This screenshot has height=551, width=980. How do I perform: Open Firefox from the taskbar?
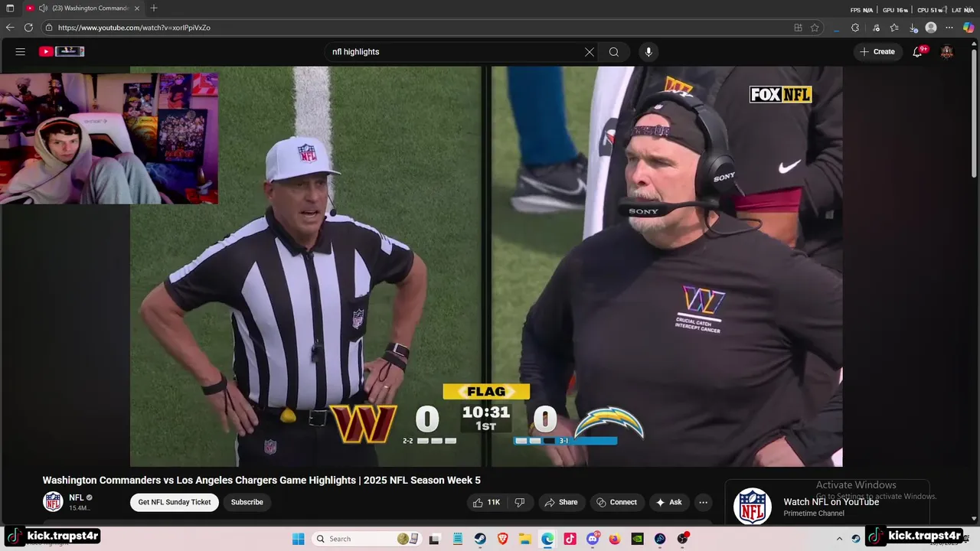point(615,539)
